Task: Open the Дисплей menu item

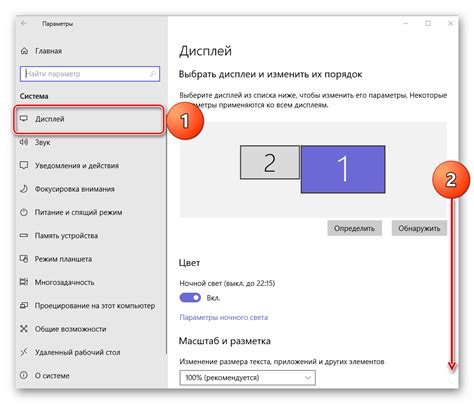Action: click(89, 119)
